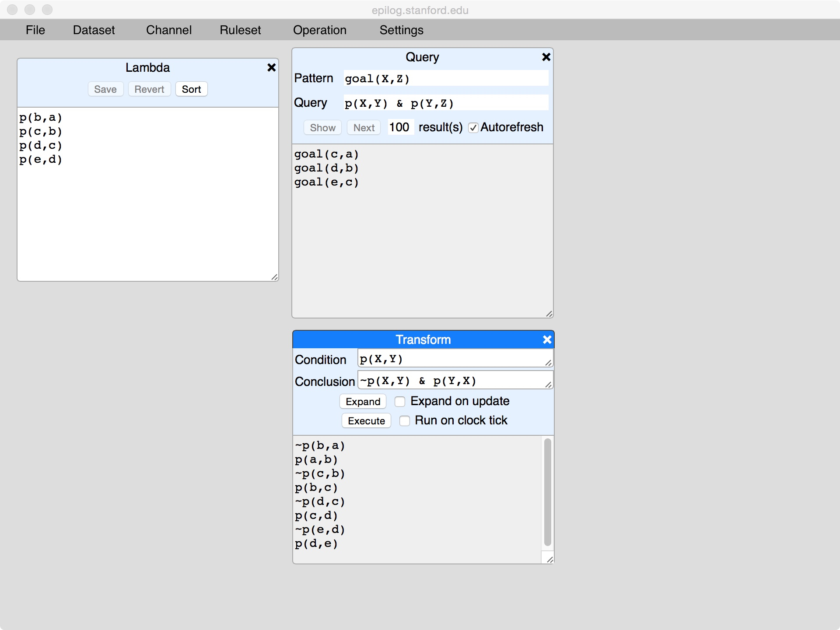840x630 pixels.
Task: Click the Transform results scrollbar
Action: (x=547, y=492)
